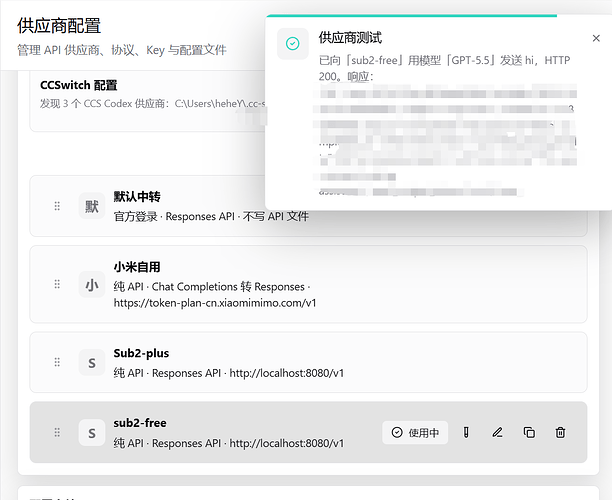612x500 pixels.
Task: Click the S avatar icon of sub2-free
Action: (92, 433)
